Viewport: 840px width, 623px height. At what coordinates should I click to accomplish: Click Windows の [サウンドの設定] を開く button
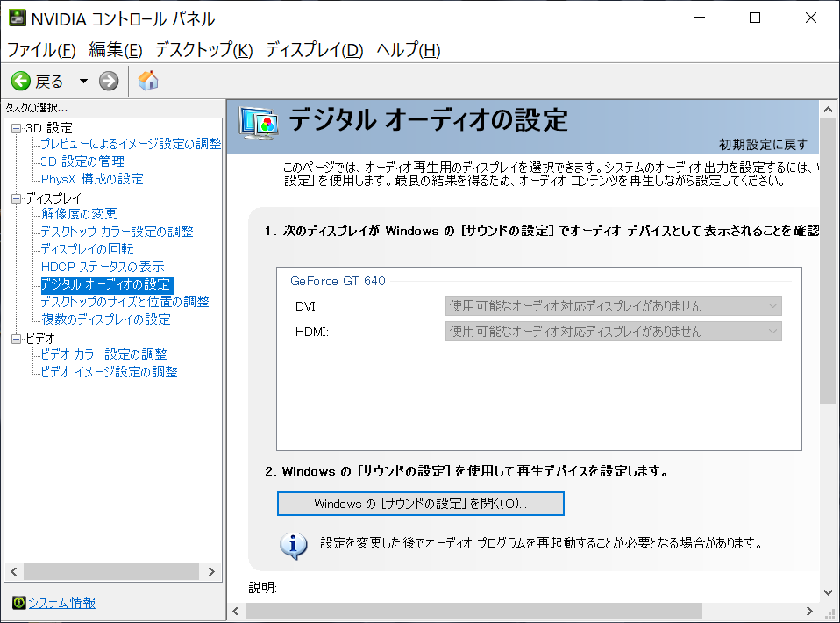[x=421, y=504]
